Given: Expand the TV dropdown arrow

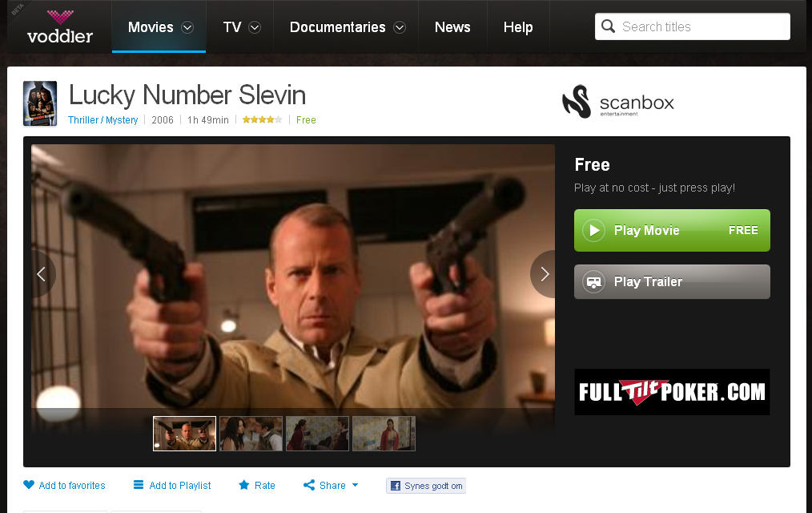Looking at the screenshot, I should click(255, 27).
